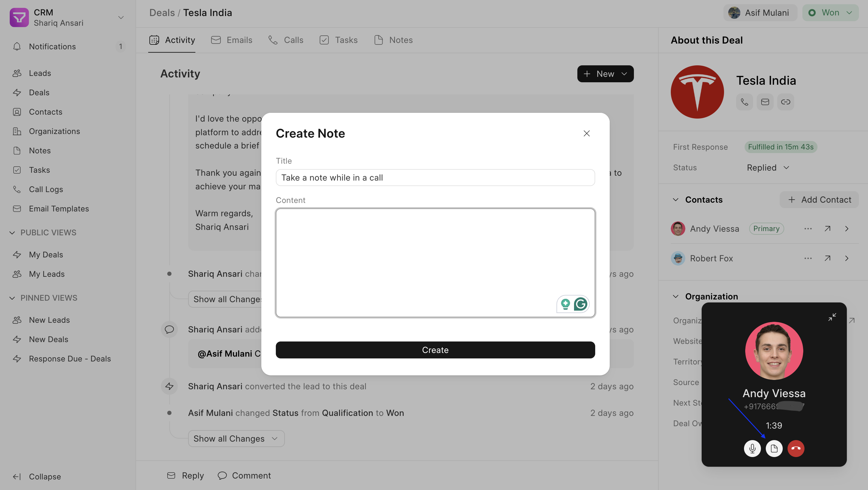Open New Deals pinned view
868x490 pixels.
tap(68, 339)
